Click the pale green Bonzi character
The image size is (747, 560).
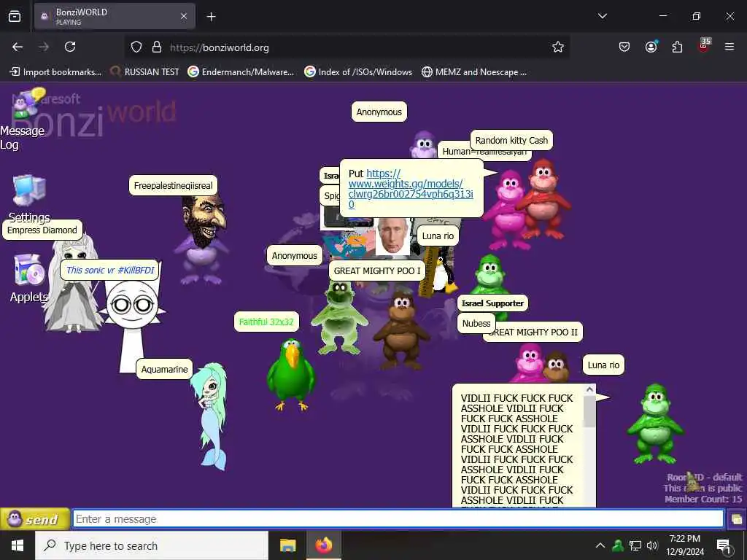[339, 316]
